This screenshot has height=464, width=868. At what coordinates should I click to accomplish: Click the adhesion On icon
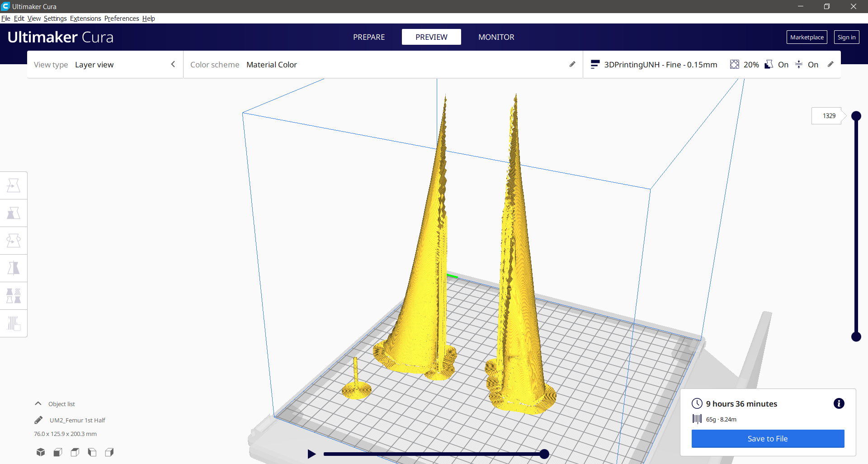[x=799, y=64]
